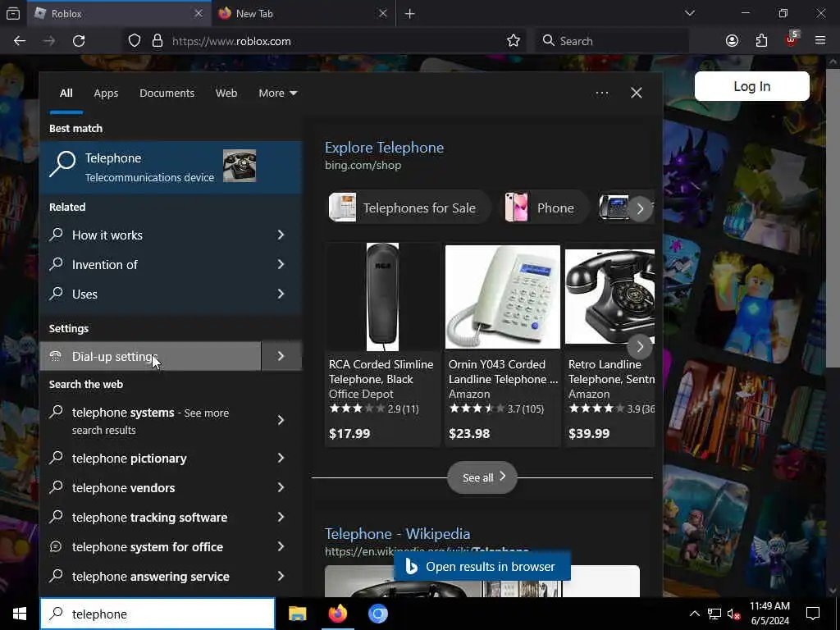Click uBlock extension icon with badge
Screen dimensions: 840x630
tap(792, 40)
